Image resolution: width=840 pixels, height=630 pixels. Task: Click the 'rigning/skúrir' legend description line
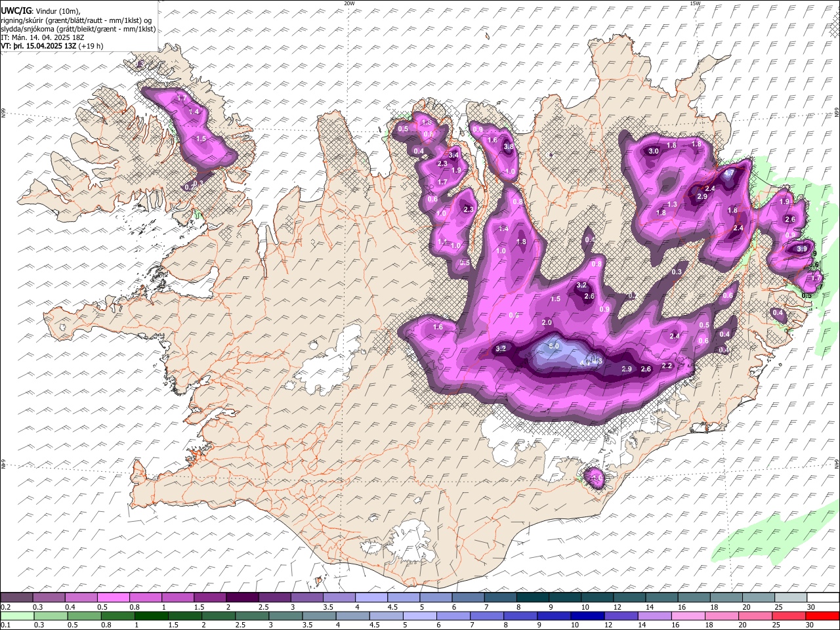point(76,20)
